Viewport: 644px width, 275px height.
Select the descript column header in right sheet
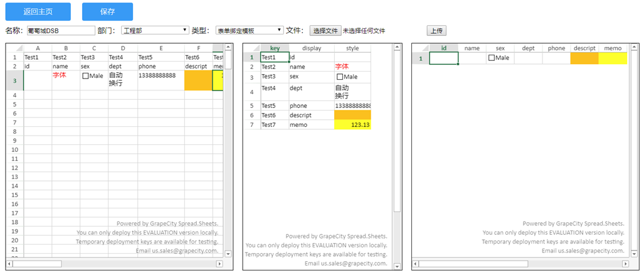[584, 48]
